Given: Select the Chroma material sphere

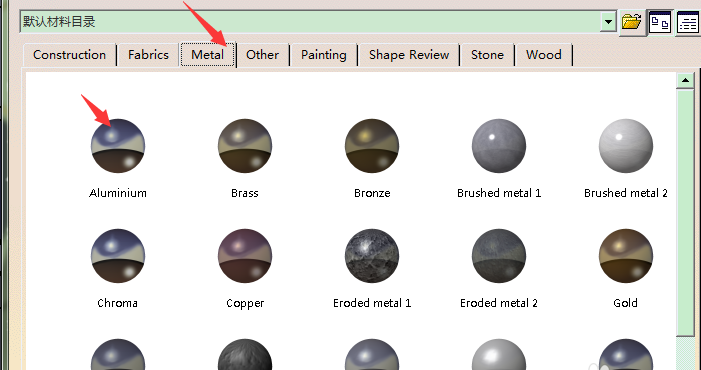Looking at the screenshot, I should (118, 256).
